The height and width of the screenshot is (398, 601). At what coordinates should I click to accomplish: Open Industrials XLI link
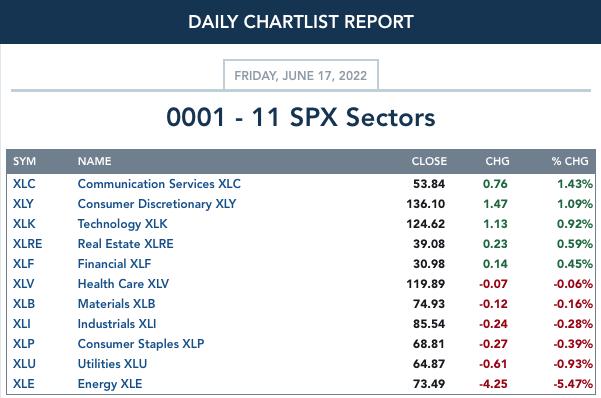pyautogui.click(x=117, y=324)
